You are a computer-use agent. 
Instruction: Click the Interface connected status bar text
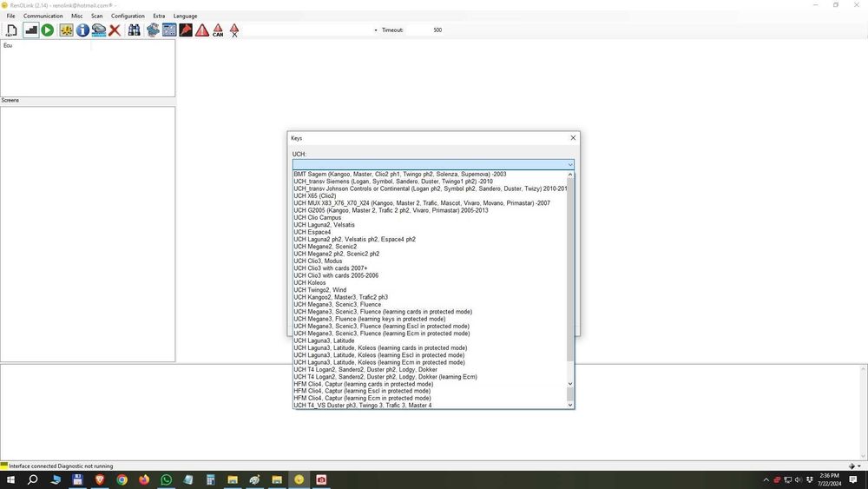point(61,466)
